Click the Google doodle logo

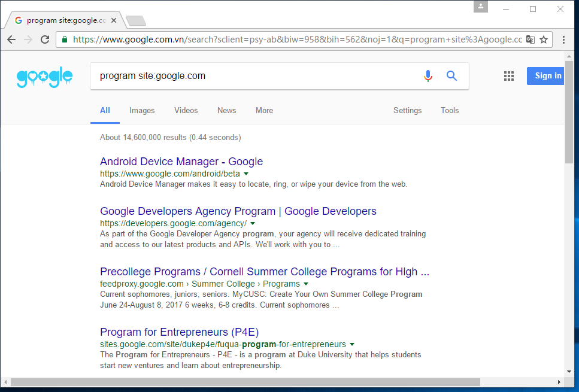[45, 77]
